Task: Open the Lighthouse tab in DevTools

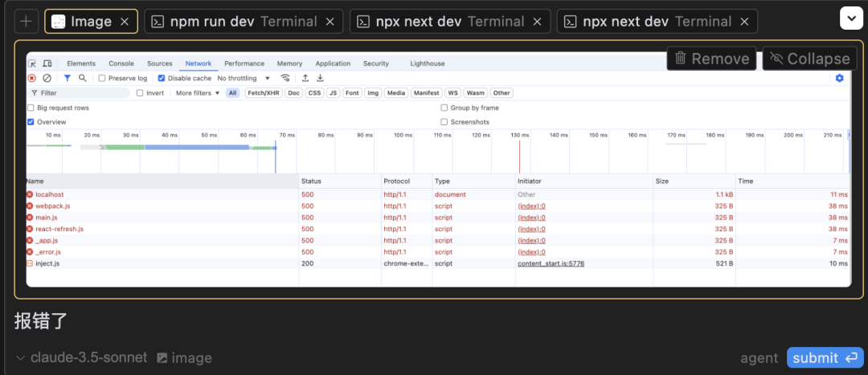Action: 428,63
